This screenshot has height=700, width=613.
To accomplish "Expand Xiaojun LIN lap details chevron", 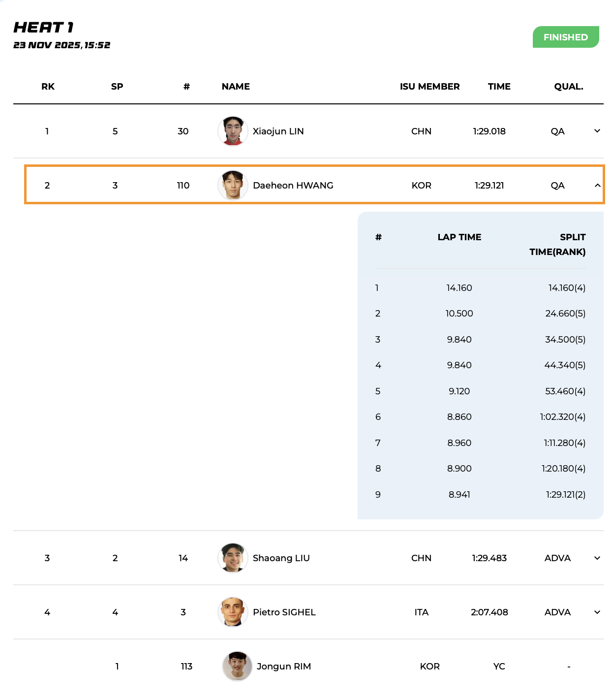I will click(597, 131).
